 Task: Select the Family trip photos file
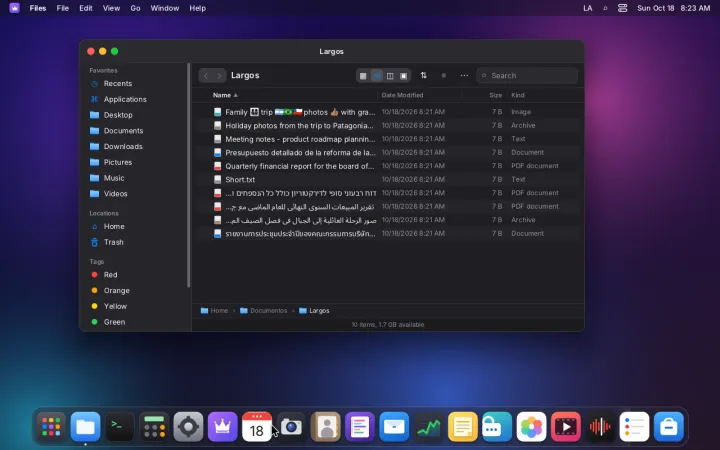(x=388, y=112)
